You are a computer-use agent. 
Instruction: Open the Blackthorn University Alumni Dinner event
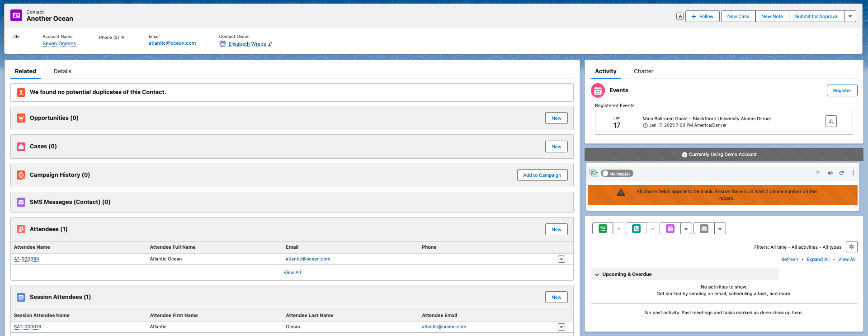pyautogui.click(x=707, y=119)
